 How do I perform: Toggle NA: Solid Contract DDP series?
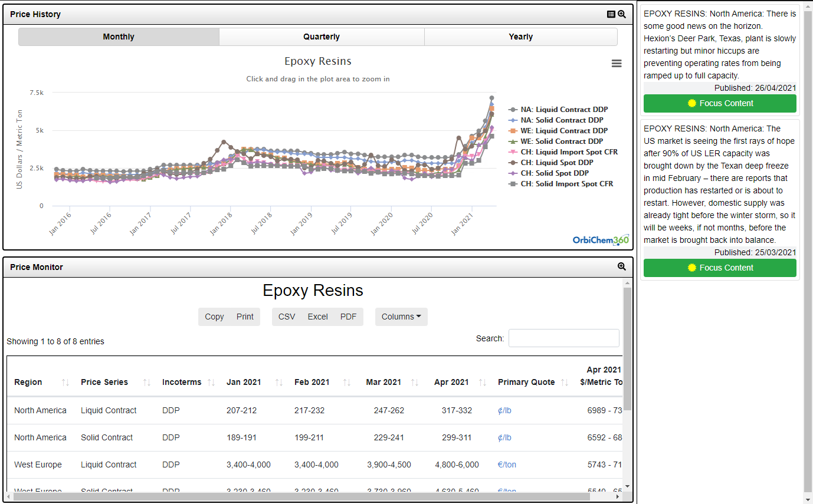click(556, 120)
